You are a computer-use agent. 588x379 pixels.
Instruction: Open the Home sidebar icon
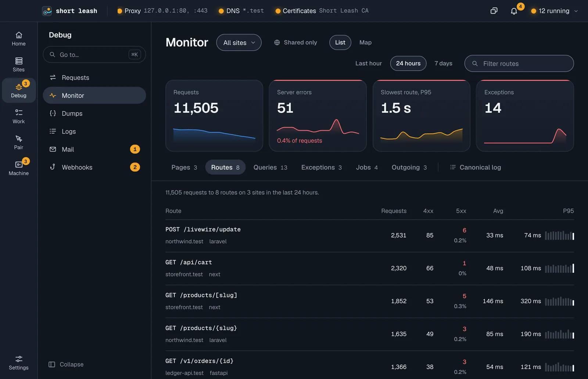click(19, 35)
